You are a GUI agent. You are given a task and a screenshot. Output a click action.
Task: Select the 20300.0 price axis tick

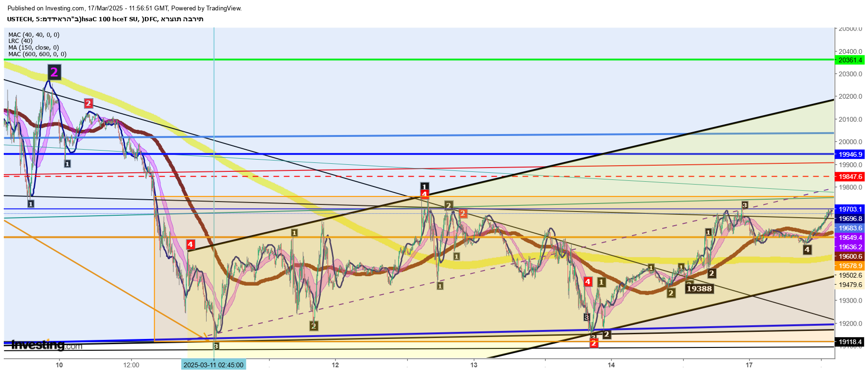(x=850, y=74)
